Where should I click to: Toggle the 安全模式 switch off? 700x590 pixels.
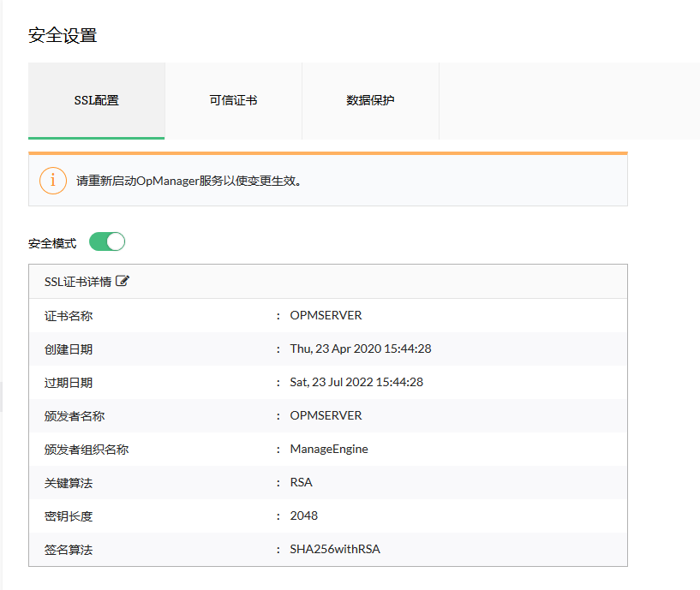[x=107, y=242]
